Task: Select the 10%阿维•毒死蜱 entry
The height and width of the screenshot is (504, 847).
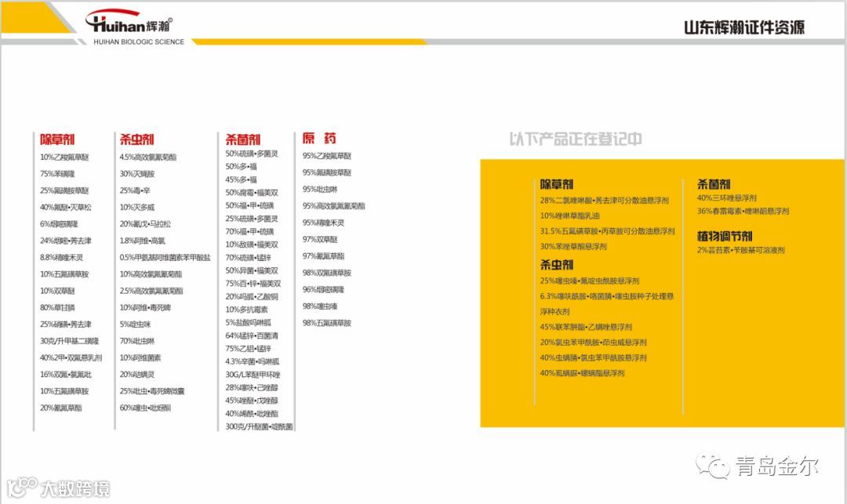Action: click(145, 307)
